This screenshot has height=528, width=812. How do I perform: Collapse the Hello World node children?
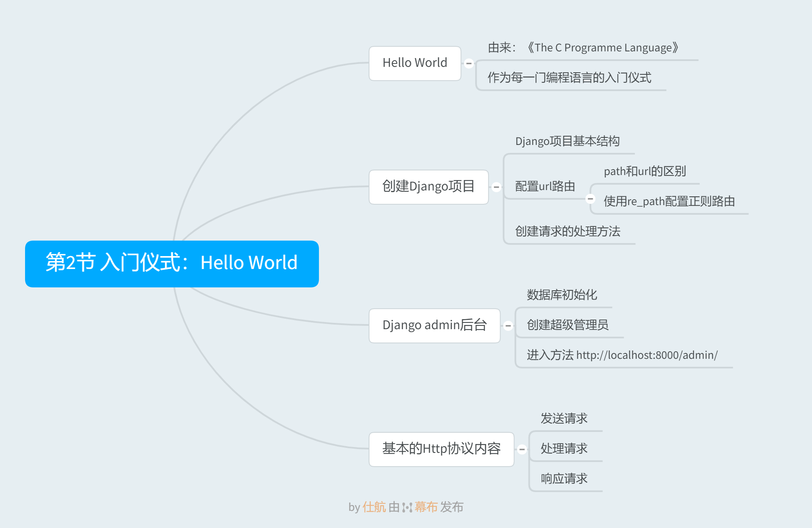469,63
